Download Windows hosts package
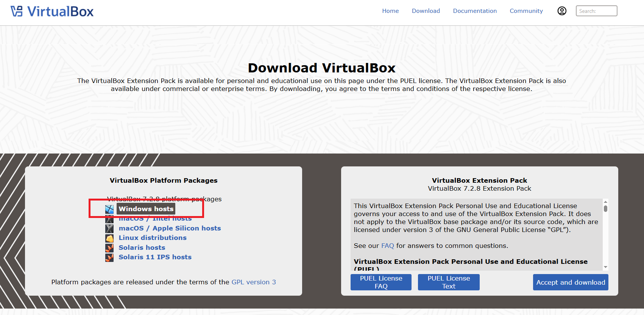This screenshot has height=315, width=644. pyautogui.click(x=146, y=209)
